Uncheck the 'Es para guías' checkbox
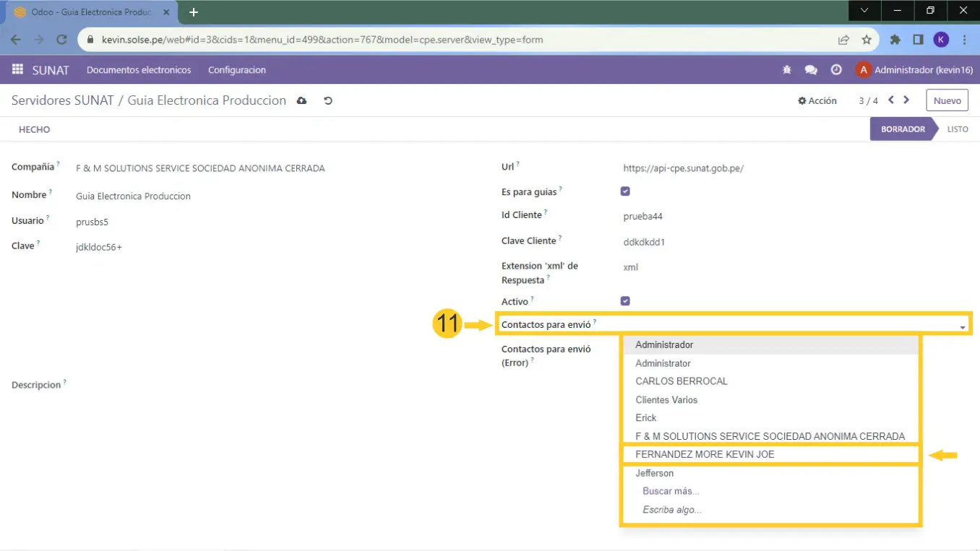Viewport: 980px width, 551px height. [x=625, y=191]
